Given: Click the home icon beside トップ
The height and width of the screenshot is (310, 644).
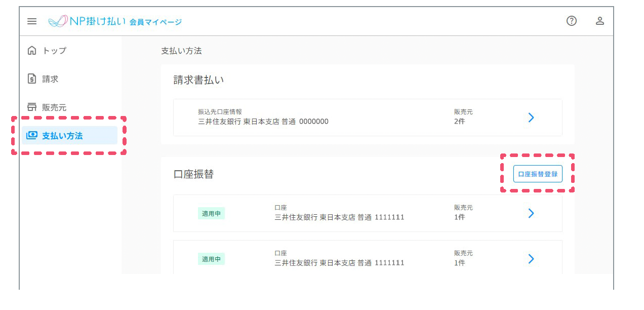Looking at the screenshot, I should [x=32, y=51].
